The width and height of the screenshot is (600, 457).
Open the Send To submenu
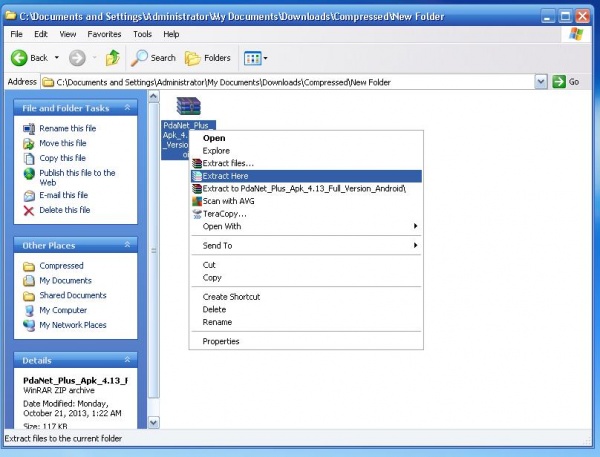point(217,245)
